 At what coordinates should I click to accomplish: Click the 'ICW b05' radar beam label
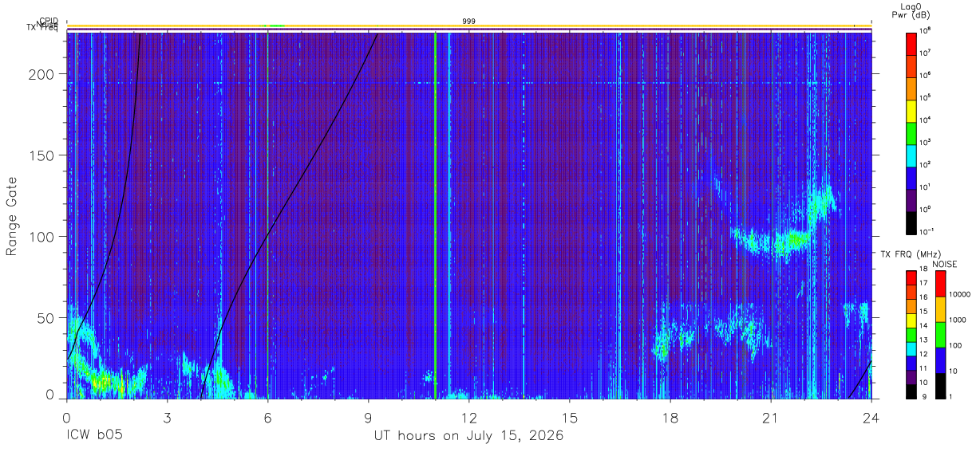point(95,436)
